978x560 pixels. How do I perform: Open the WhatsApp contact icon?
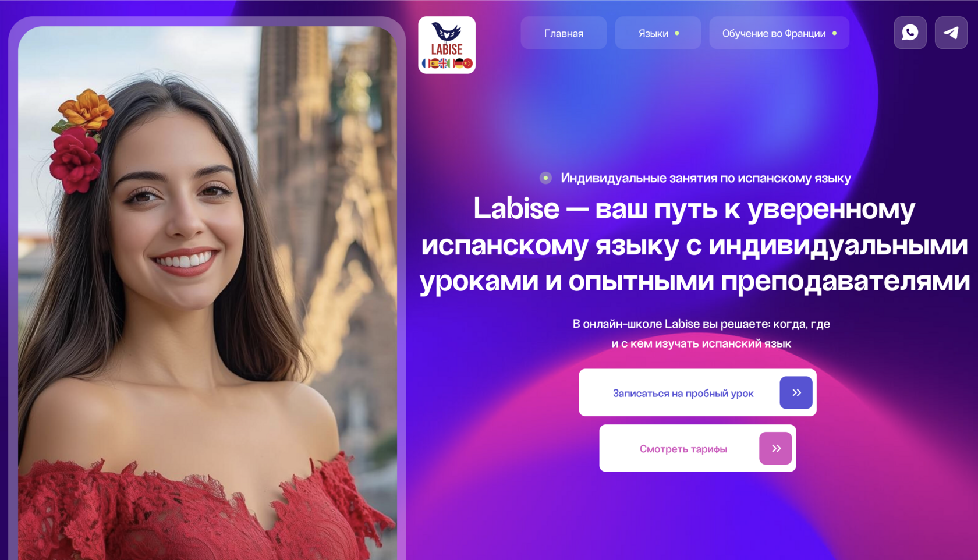pyautogui.click(x=910, y=33)
